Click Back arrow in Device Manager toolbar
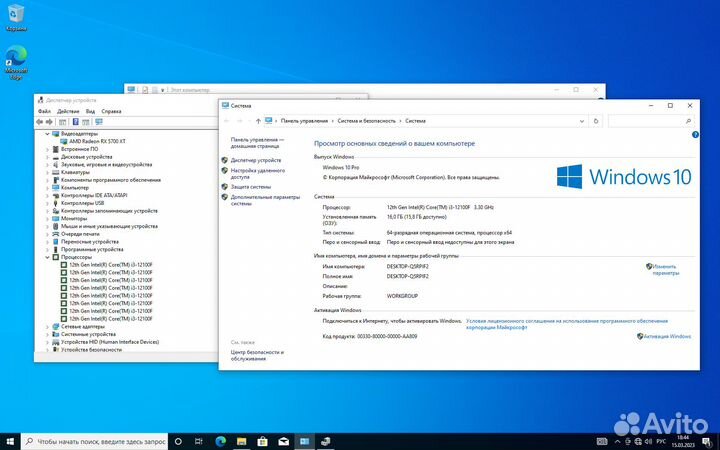Viewport: 720px width, 450px height. (x=39, y=122)
